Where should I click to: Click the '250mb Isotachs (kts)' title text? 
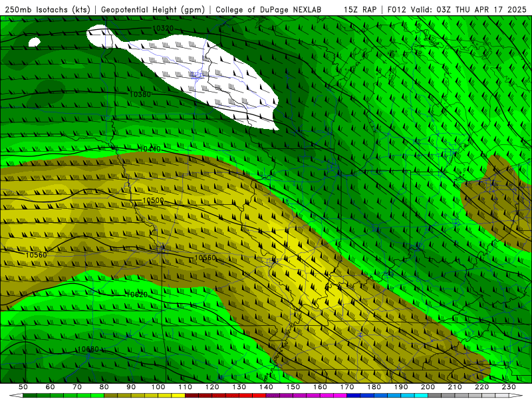click(x=48, y=9)
